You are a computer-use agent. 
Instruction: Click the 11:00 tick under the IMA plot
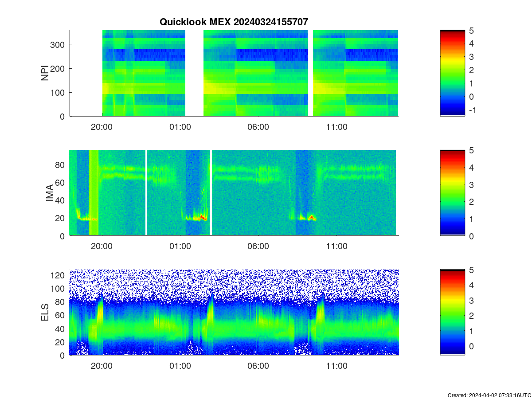(x=337, y=246)
